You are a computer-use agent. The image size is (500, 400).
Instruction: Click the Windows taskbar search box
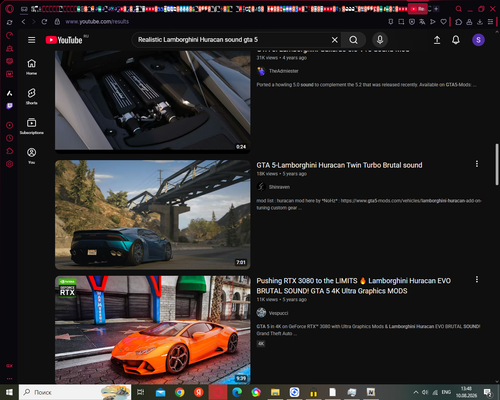75,392
